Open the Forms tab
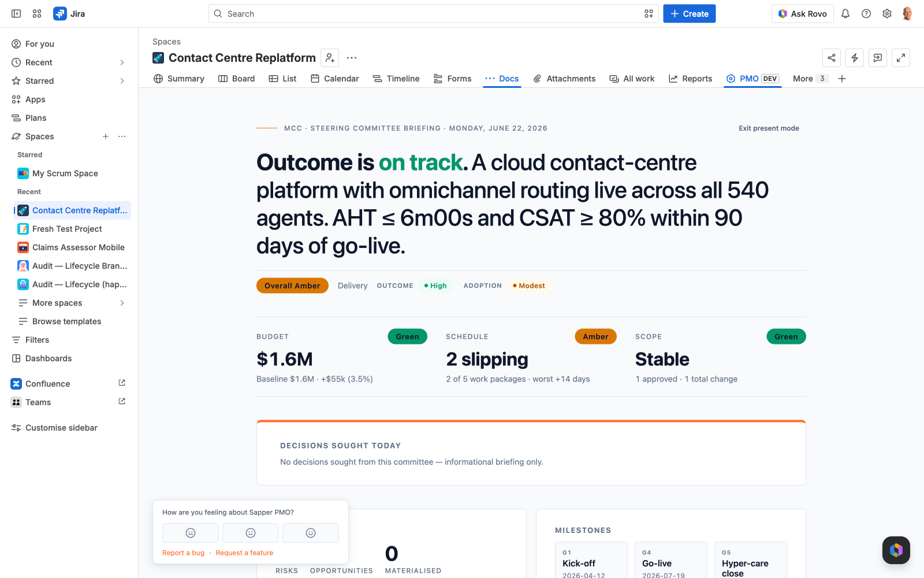924x578 pixels. (x=453, y=79)
